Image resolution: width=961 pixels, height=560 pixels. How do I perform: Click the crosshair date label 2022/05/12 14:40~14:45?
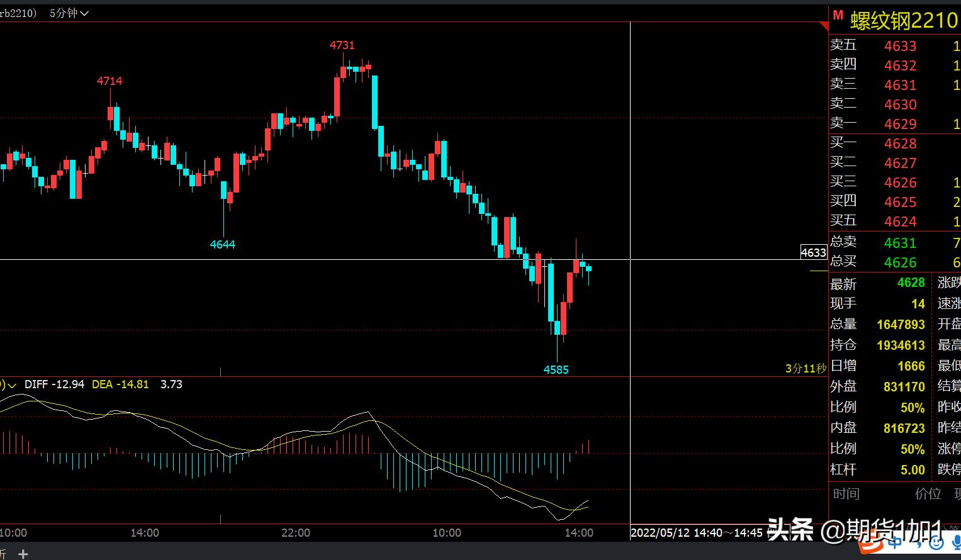coord(697,533)
